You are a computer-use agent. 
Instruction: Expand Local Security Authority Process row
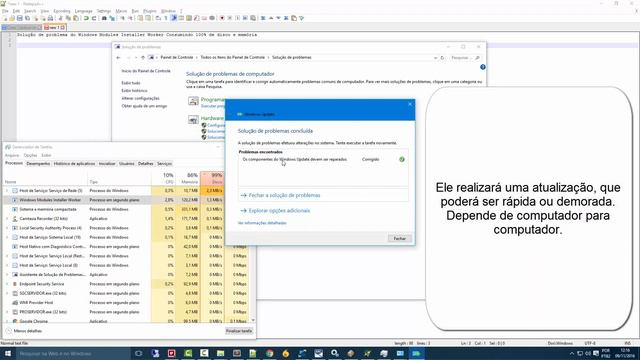[7, 228]
